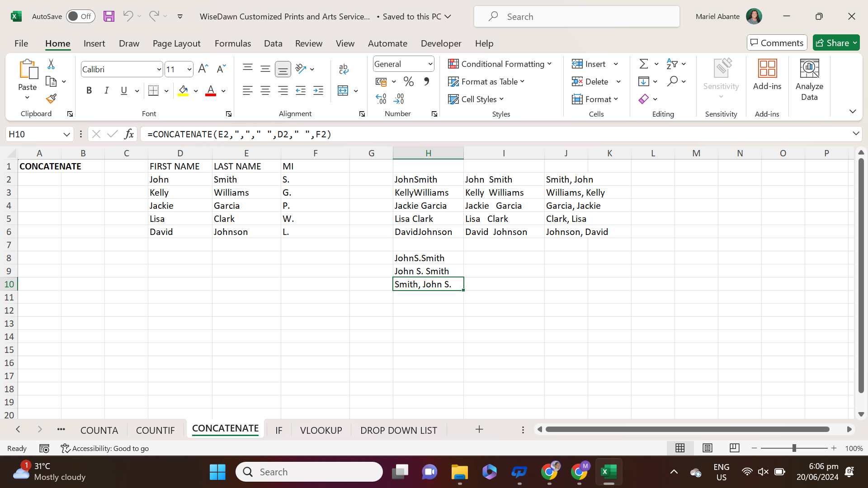
Task: Toggle Bold formatting
Action: point(89,91)
